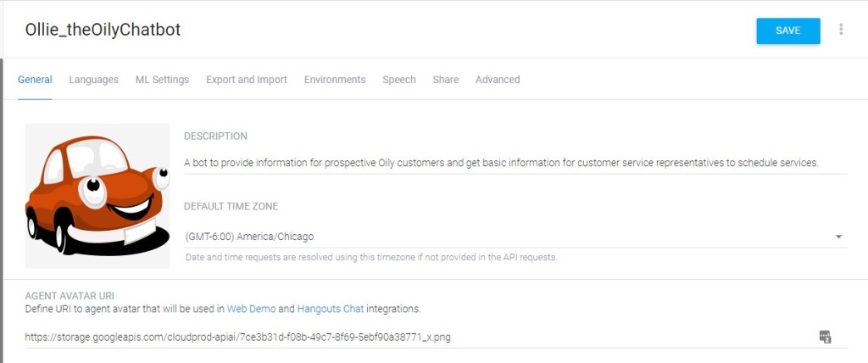Open the three-dot more options menu
Viewport: 868px width, 363px height.
[x=841, y=30]
